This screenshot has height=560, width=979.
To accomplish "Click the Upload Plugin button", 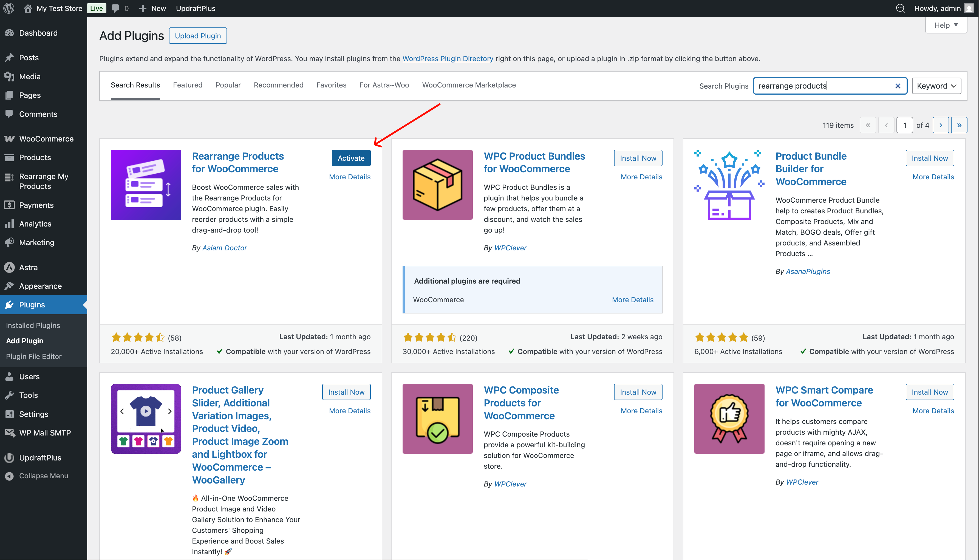I will tap(198, 36).
